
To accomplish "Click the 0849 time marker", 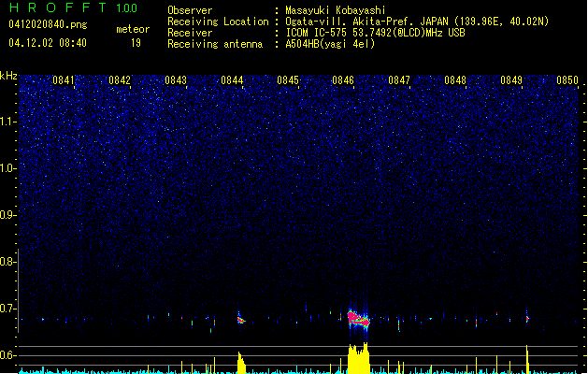I will point(511,80).
